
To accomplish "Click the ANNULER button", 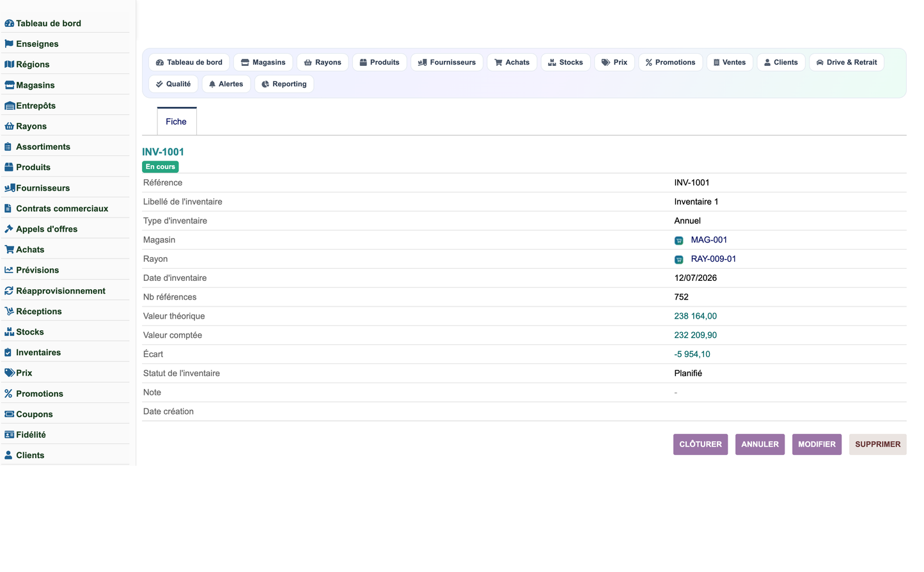I will point(760,444).
